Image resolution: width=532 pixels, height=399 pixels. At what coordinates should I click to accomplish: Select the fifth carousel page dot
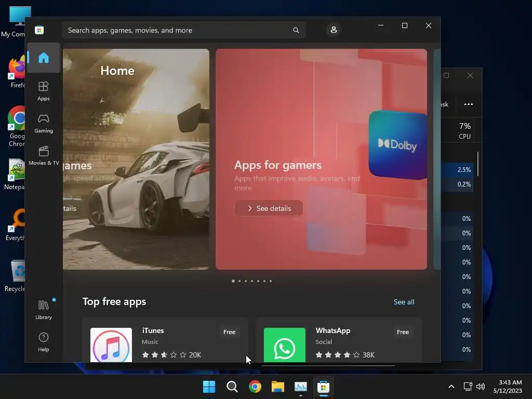point(258,281)
